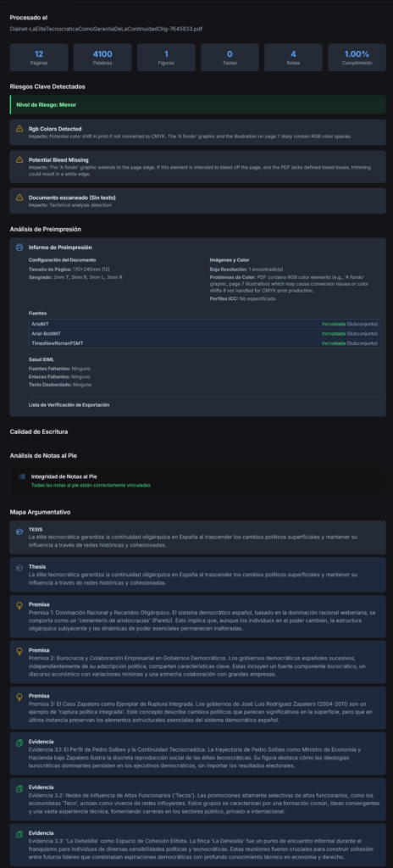The width and height of the screenshot is (393, 868).
Task: Click the printer icon beside Informe de Preimpresión
Action: click(19, 248)
